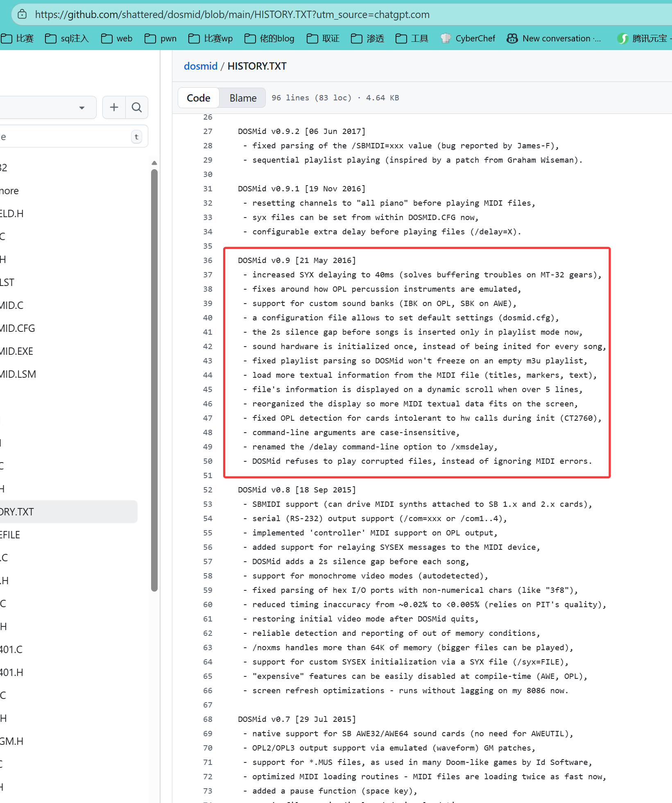The width and height of the screenshot is (672, 803).
Task: Open the 401.H file in the tree
Action: coord(12,672)
